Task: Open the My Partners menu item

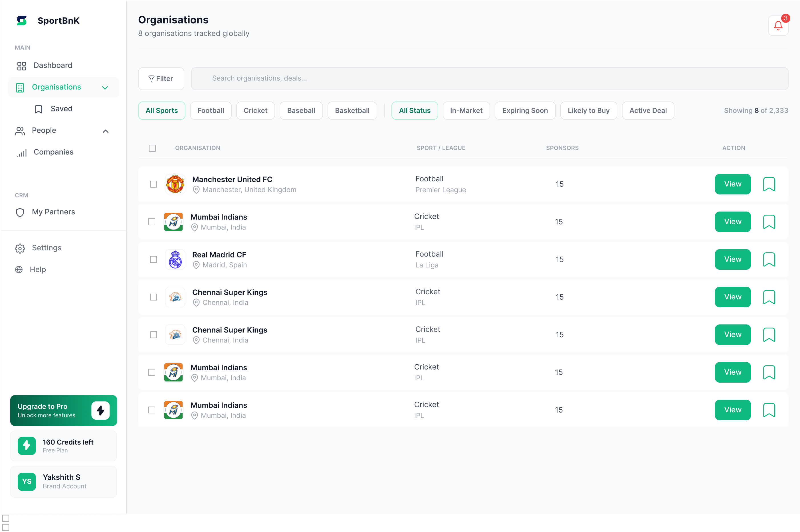Action: coord(64,212)
